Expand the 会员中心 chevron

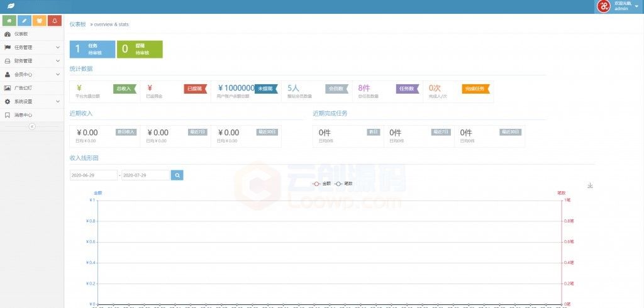click(58, 75)
